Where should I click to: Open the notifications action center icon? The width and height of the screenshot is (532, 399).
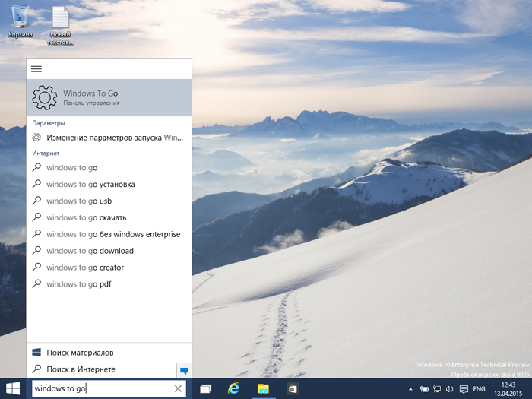pyautogui.click(x=464, y=389)
